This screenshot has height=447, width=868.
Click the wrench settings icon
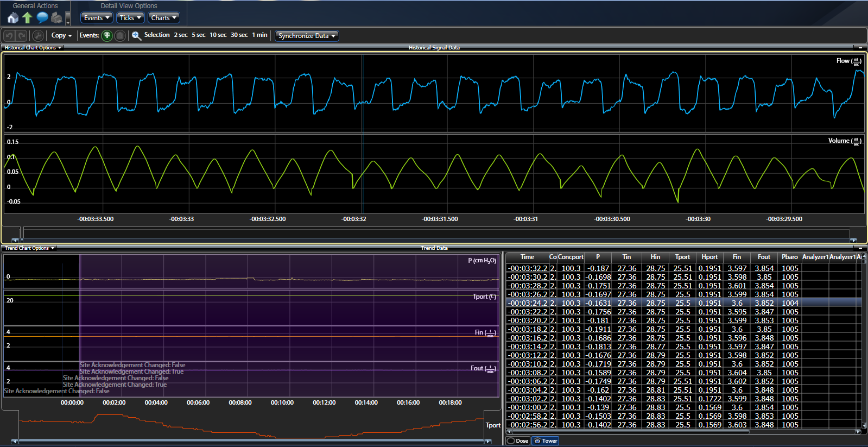tap(37, 36)
